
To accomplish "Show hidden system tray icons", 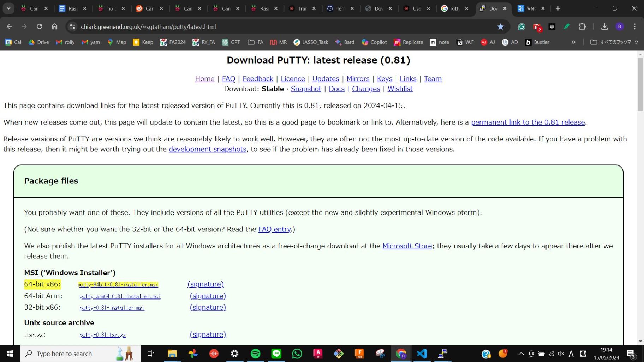I will pyautogui.click(x=521, y=354).
